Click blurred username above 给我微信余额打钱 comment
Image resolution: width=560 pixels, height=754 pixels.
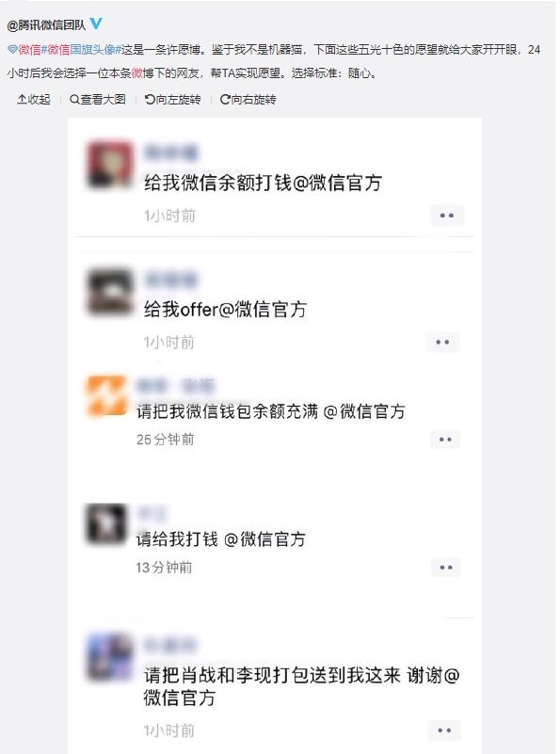(171, 152)
